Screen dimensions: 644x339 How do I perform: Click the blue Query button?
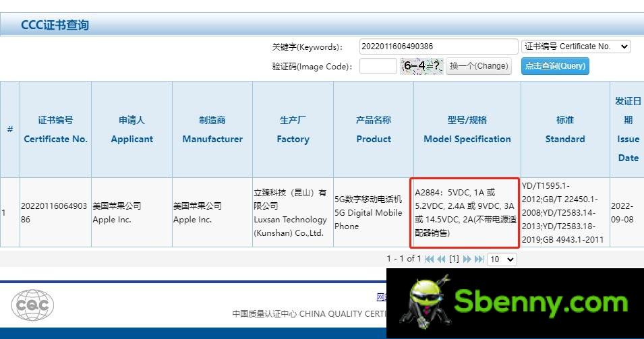[x=555, y=66]
